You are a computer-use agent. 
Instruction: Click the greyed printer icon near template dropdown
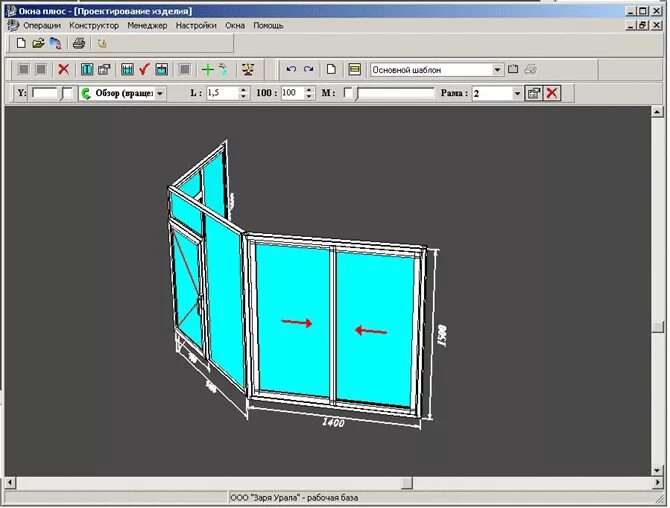pyautogui.click(x=531, y=69)
